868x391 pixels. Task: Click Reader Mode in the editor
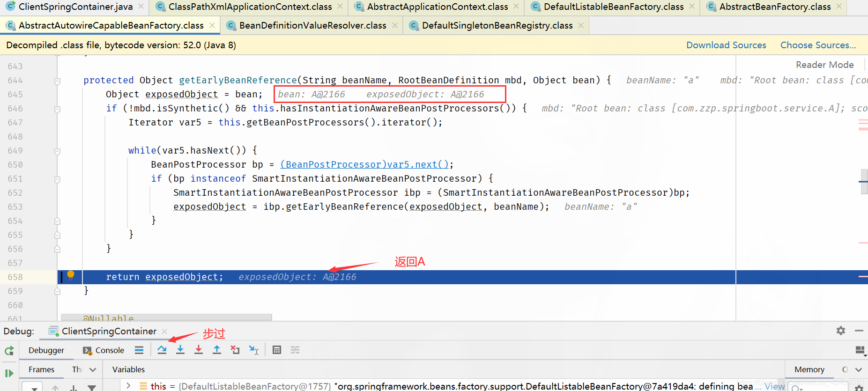(824, 65)
